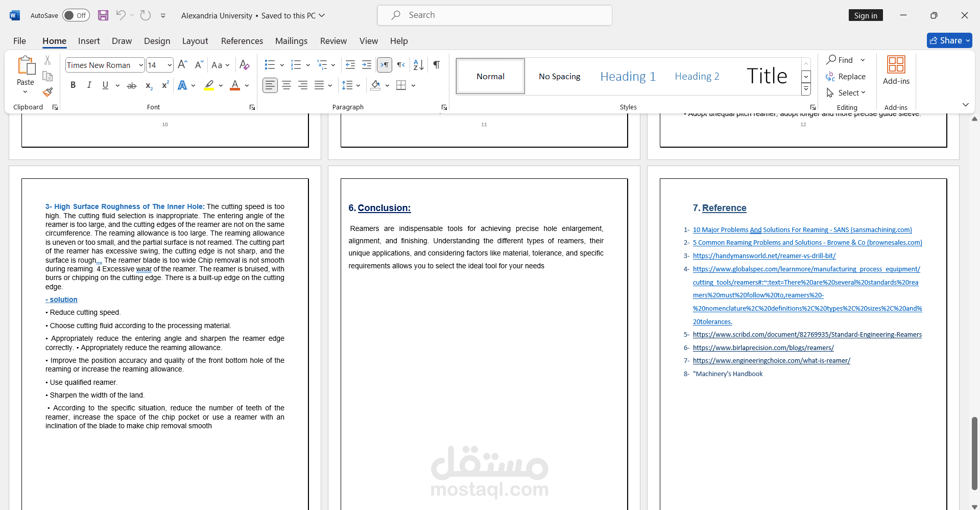Open the Styles pane launcher
Viewport: 980px width, 510px height.
point(813,107)
